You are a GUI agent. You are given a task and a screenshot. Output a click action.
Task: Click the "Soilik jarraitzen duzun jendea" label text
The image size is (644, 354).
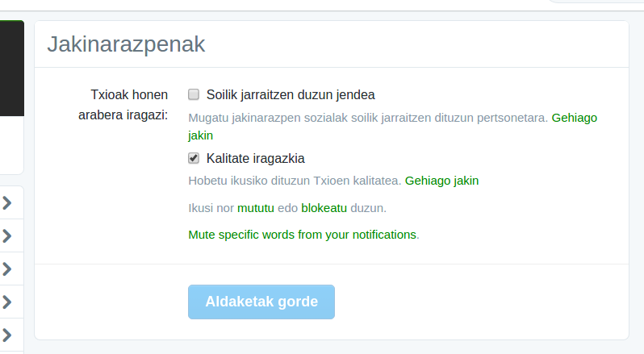[x=291, y=94]
